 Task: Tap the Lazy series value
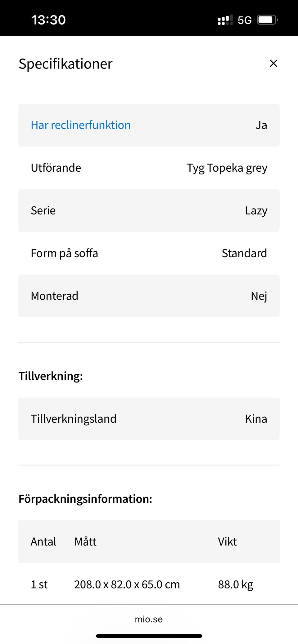[256, 211]
